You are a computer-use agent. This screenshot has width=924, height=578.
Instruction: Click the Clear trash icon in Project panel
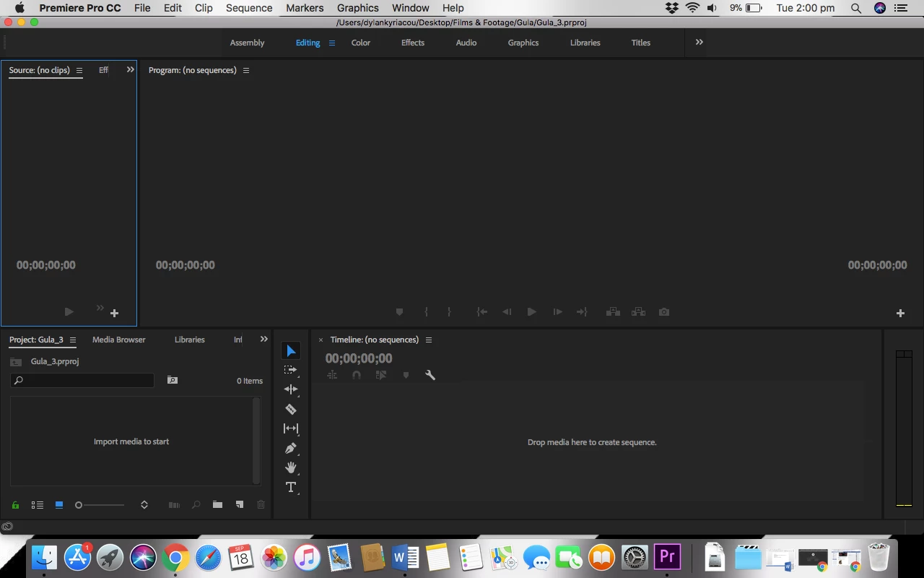pos(261,505)
